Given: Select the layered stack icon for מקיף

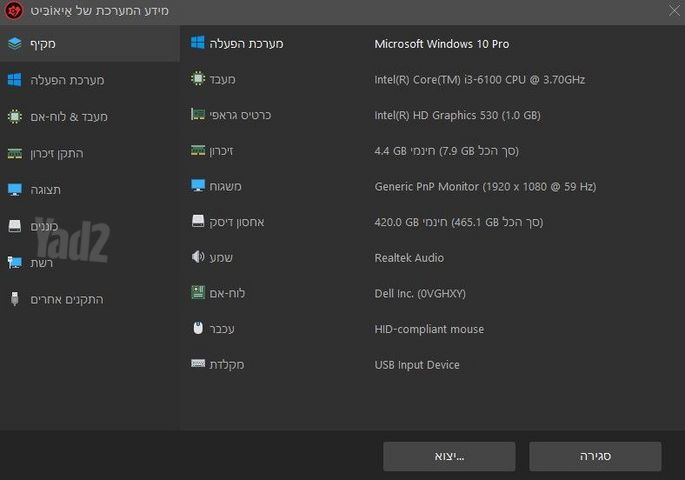Looking at the screenshot, I should tap(14, 44).
